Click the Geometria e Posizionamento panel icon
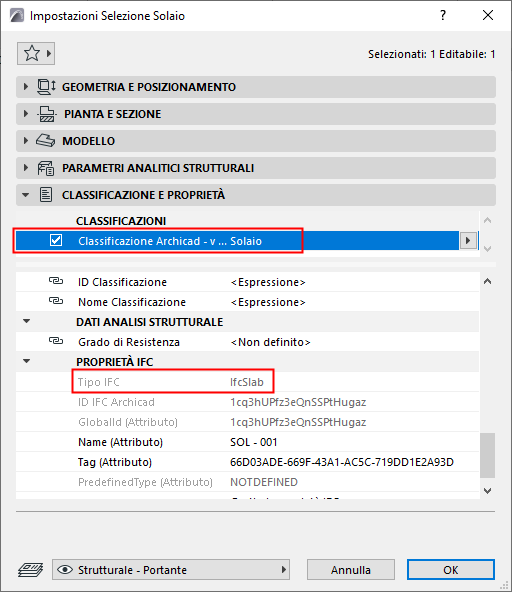Image resolution: width=512 pixels, height=592 pixels. (x=46, y=87)
